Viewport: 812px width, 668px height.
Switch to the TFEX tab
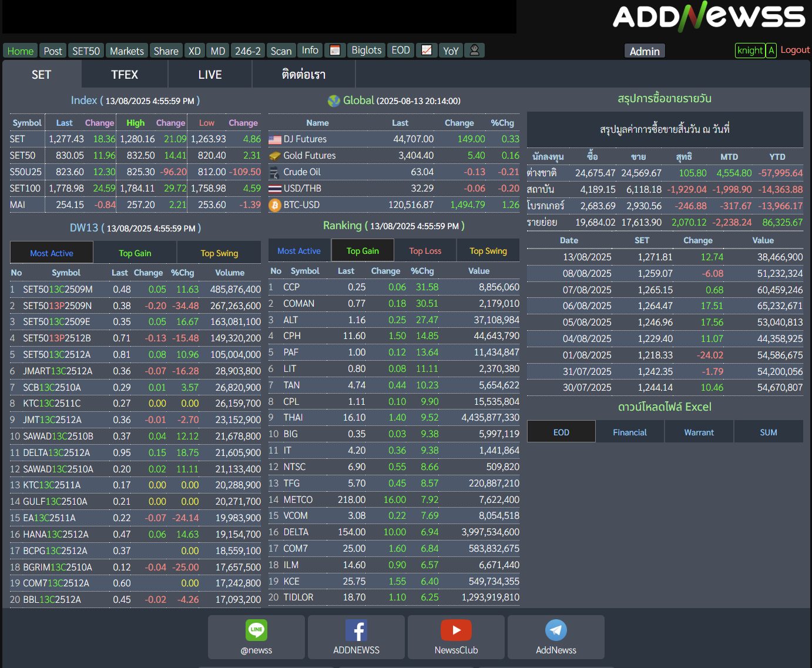click(x=125, y=75)
